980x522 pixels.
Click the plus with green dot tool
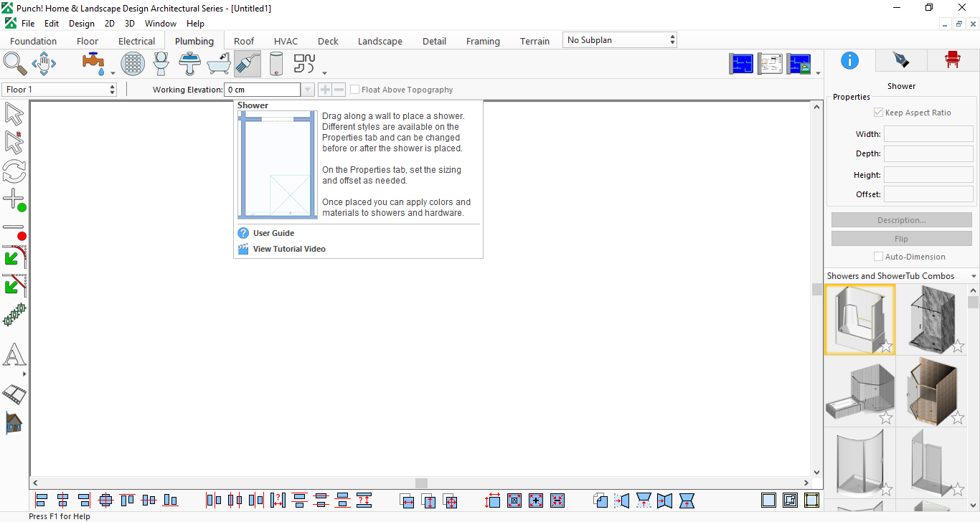(14, 200)
